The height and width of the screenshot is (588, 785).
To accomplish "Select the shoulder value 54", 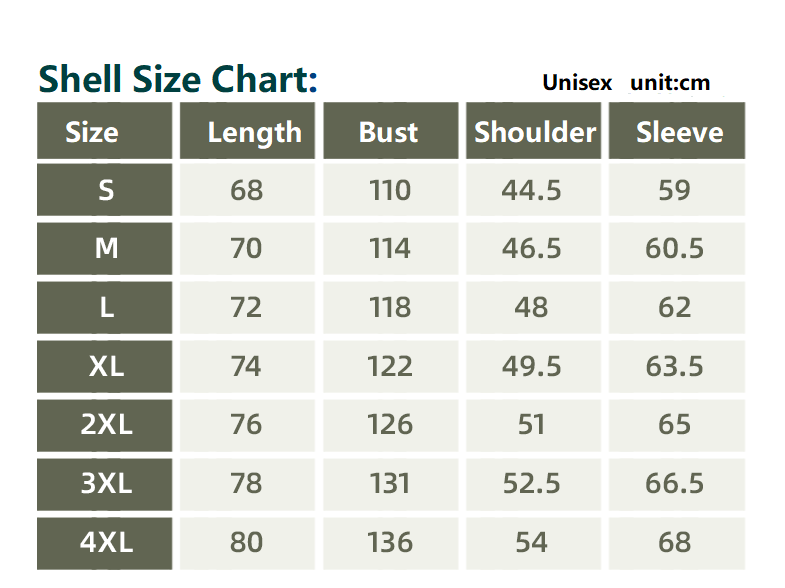I will (x=531, y=542).
